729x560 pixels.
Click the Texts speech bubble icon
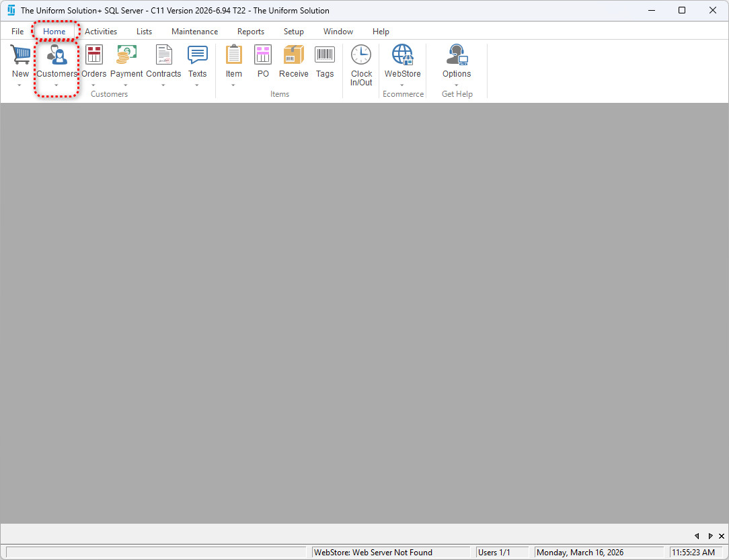click(197, 55)
